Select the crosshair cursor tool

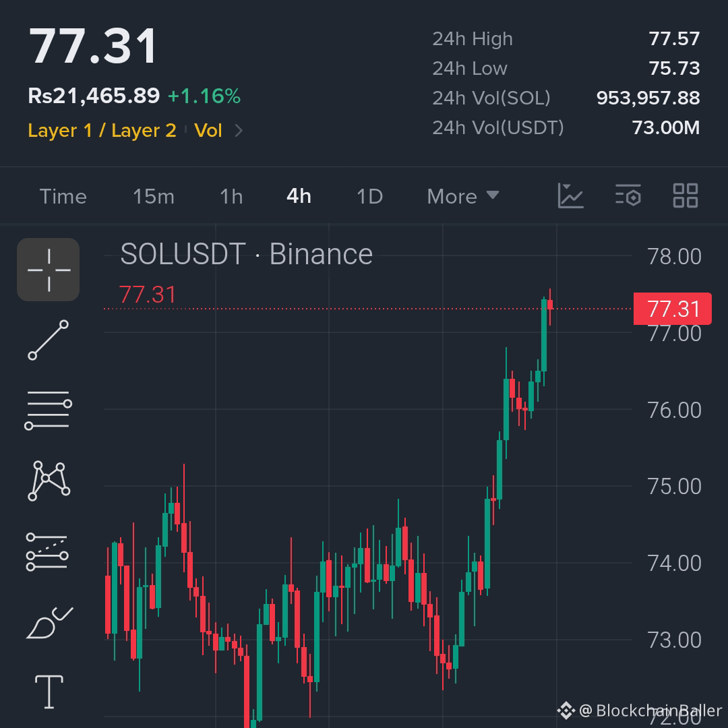[49, 270]
